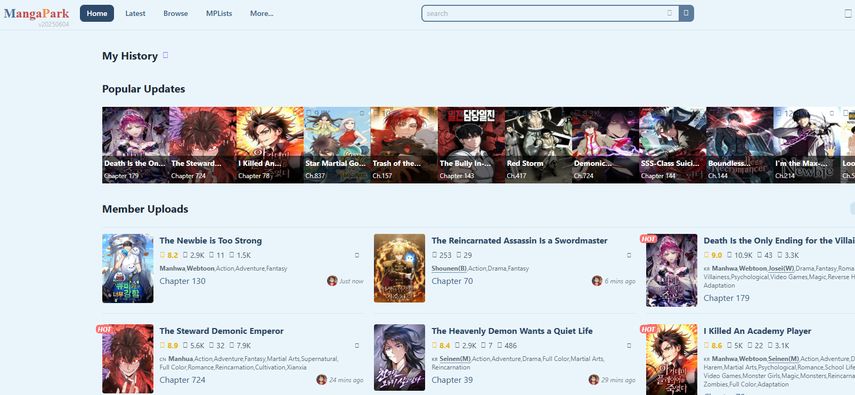Click the HOT badge on I Killed An Academy Player
855x395 pixels.
pyautogui.click(x=648, y=329)
